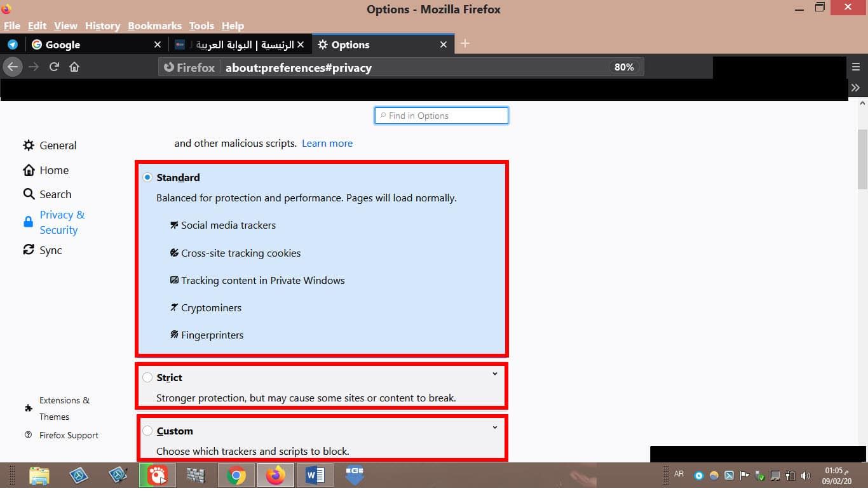Click the pinned Telegram tab icon
This screenshot has height=491, width=868.
click(x=12, y=44)
